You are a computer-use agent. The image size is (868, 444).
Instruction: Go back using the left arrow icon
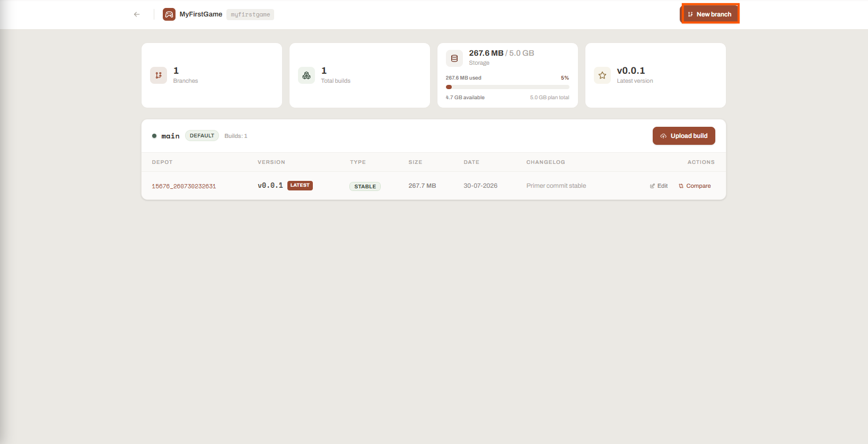point(137,14)
